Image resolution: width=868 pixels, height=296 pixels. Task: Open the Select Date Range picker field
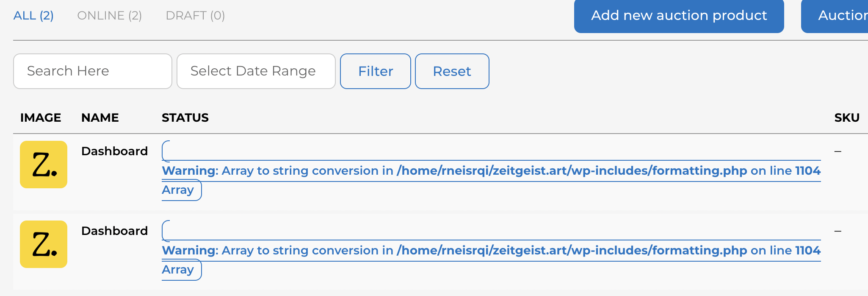tap(256, 71)
